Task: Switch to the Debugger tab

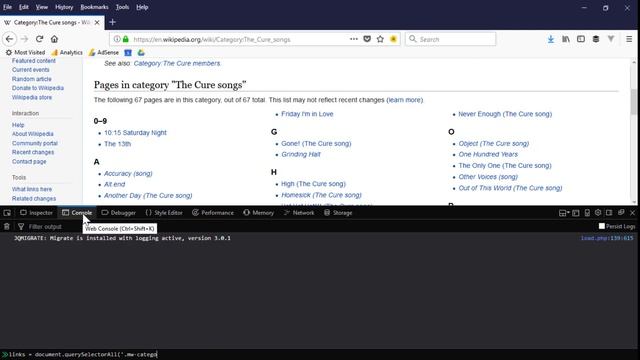Action: [118, 213]
